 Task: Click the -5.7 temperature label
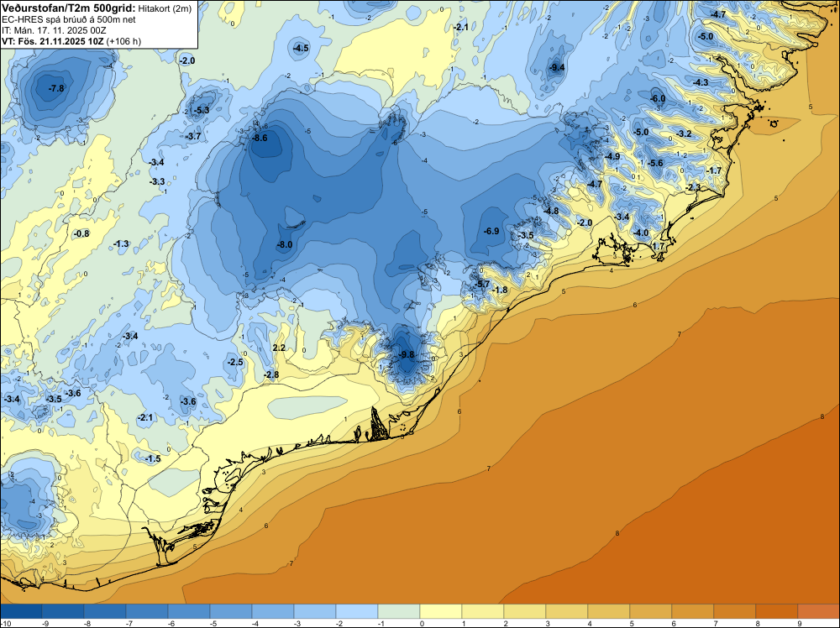(x=483, y=283)
